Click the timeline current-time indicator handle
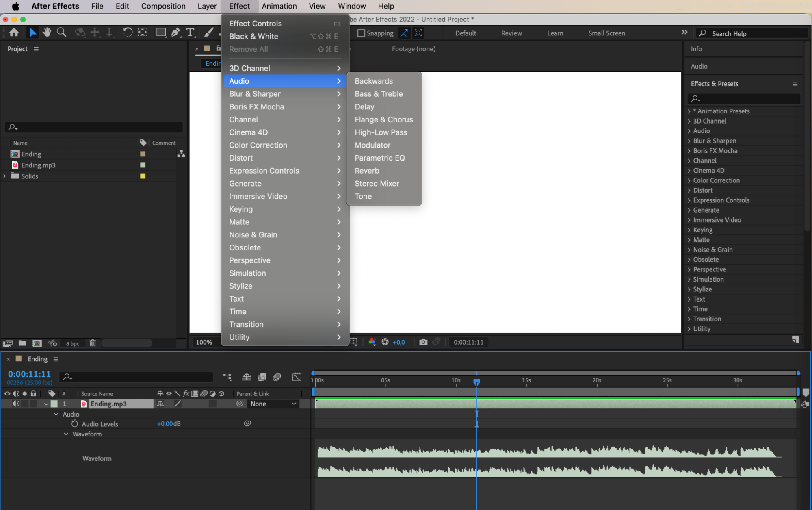This screenshot has height=510, width=812. 476,382
